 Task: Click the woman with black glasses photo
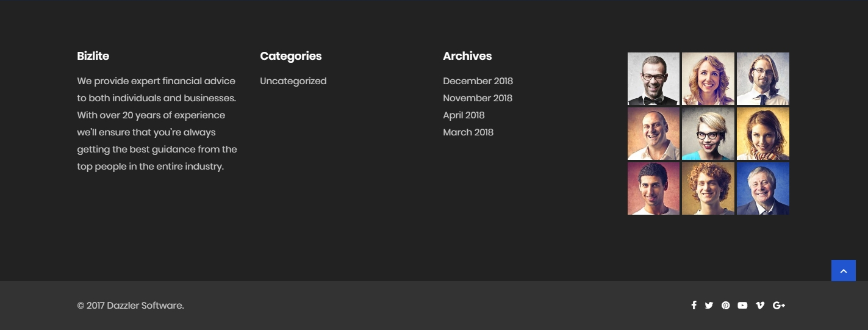pyautogui.click(x=708, y=134)
